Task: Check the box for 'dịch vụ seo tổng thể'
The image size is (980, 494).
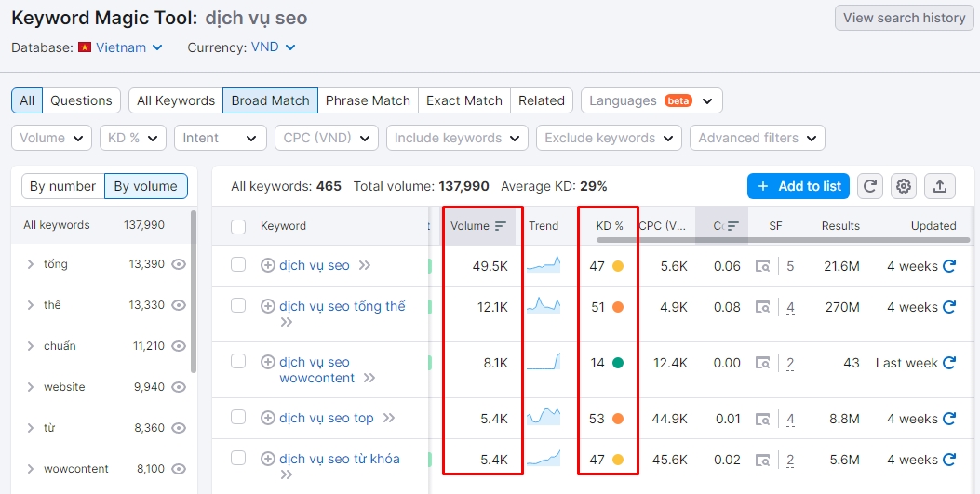Action: [x=238, y=305]
